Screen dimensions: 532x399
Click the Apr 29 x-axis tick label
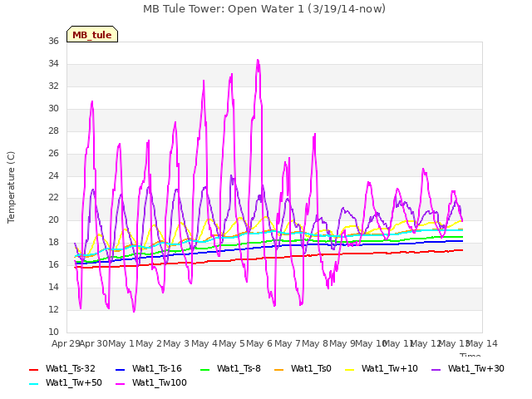[x=66, y=343]
